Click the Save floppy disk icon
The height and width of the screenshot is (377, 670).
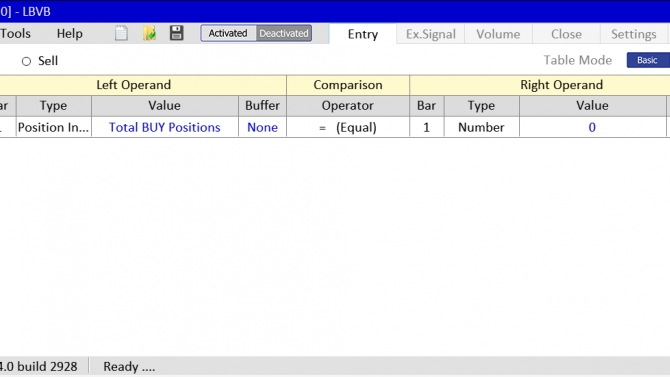pos(176,33)
